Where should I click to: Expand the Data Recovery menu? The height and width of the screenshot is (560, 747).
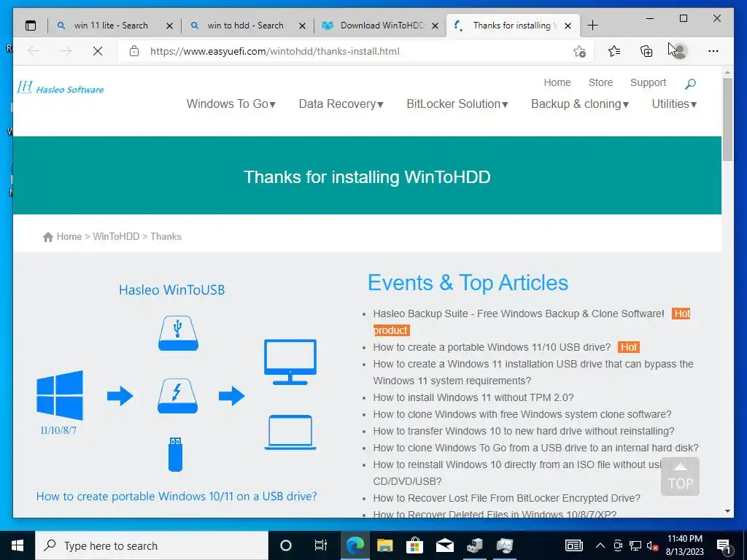[341, 104]
